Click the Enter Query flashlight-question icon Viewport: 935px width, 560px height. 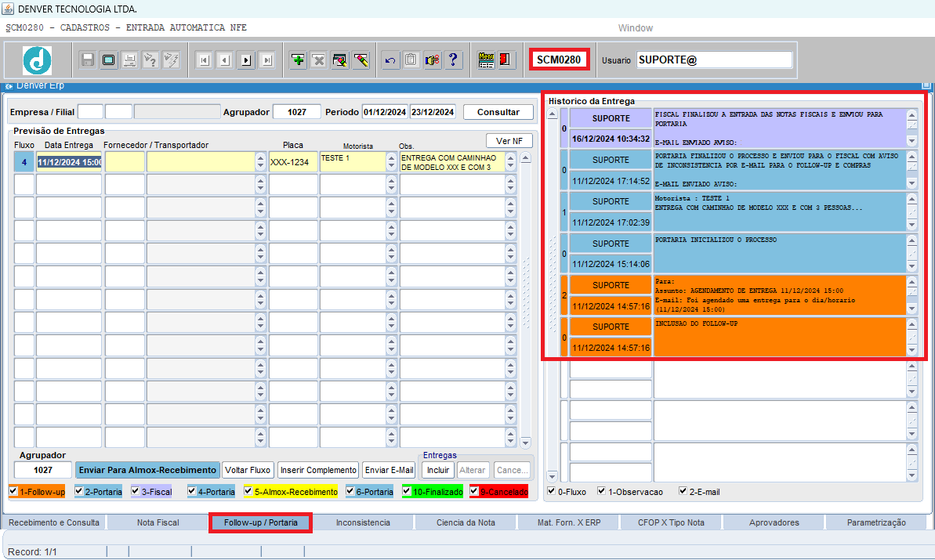click(x=150, y=60)
